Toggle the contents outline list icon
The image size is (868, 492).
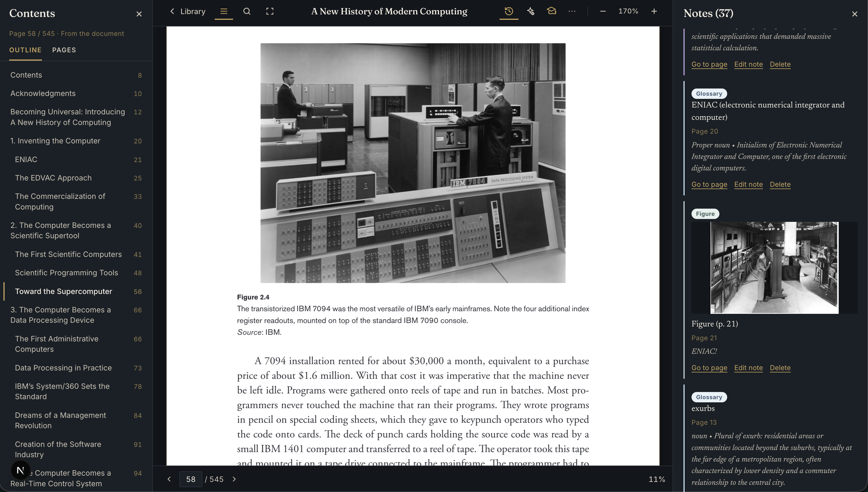(x=224, y=11)
